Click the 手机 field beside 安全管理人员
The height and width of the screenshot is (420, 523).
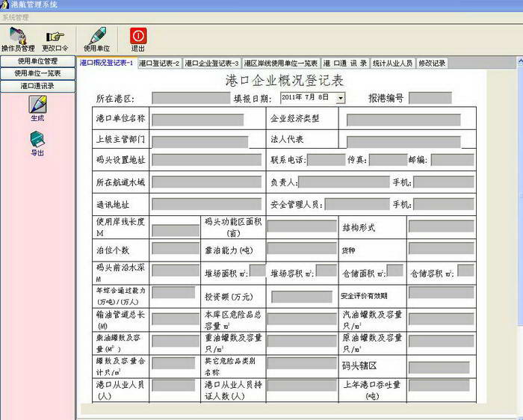[x=444, y=204]
